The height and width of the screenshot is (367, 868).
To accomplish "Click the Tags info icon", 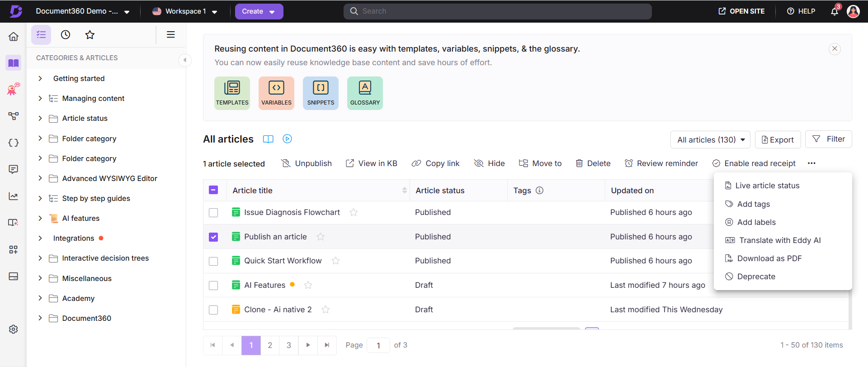I will click(x=539, y=191).
